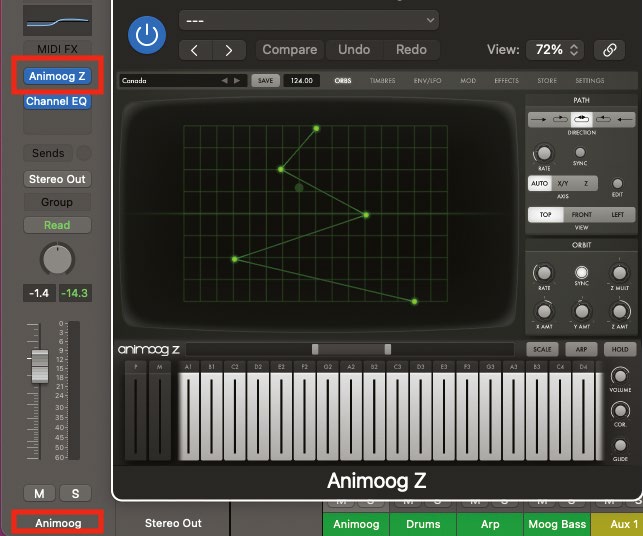Open the MIDI FX slot

click(x=57, y=49)
